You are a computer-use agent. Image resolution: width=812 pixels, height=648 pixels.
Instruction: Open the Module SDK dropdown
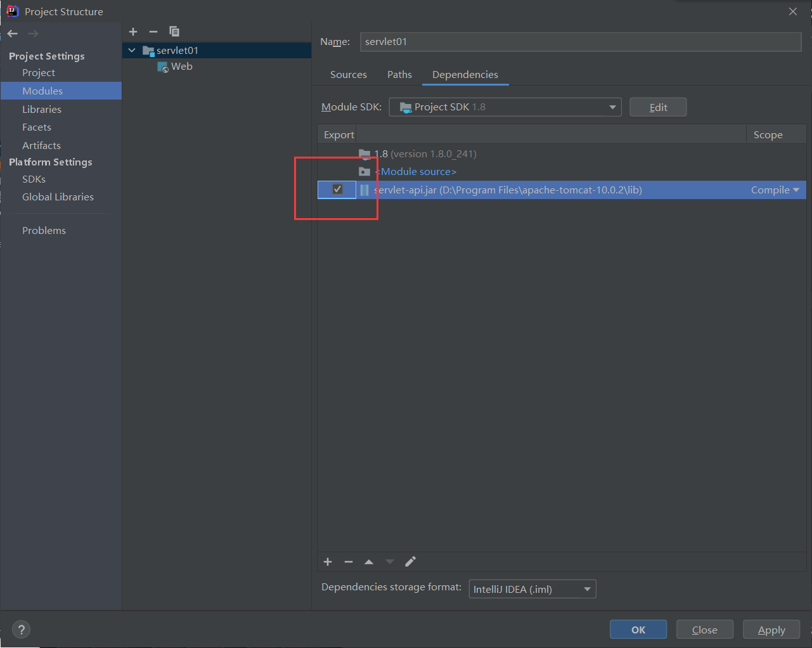coord(505,107)
